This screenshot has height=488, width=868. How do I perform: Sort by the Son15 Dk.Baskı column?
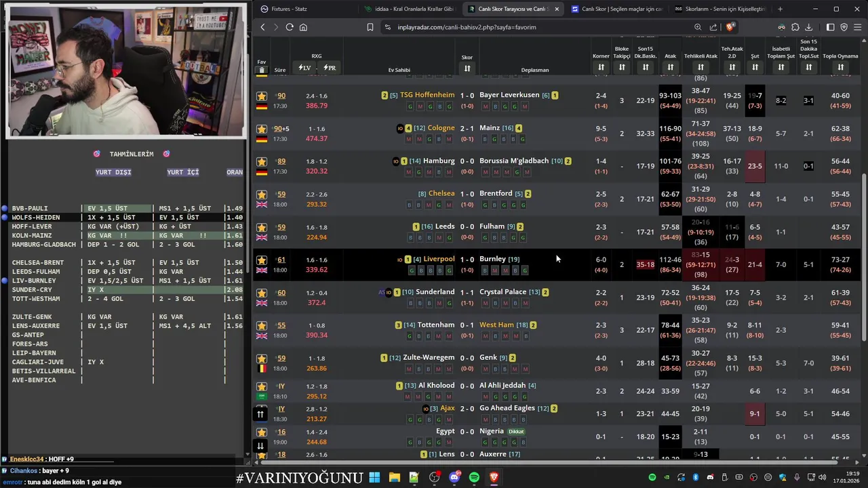(x=646, y=67)
